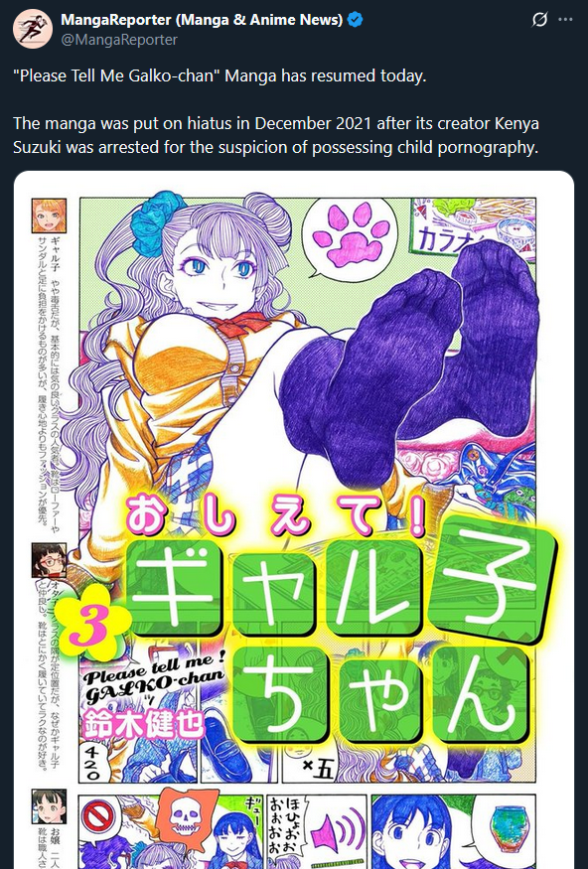Open MangaReporter display name link

tap(202, 20)
